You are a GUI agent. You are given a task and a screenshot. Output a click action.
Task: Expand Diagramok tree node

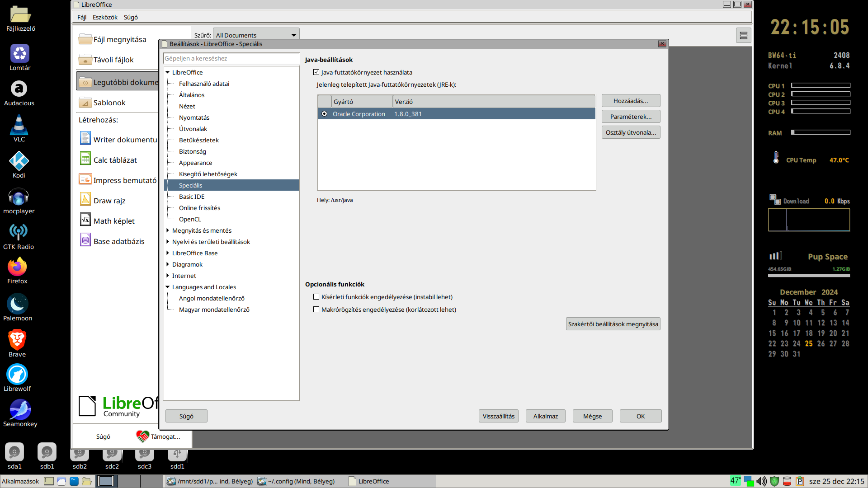click(x=168, y=264)
